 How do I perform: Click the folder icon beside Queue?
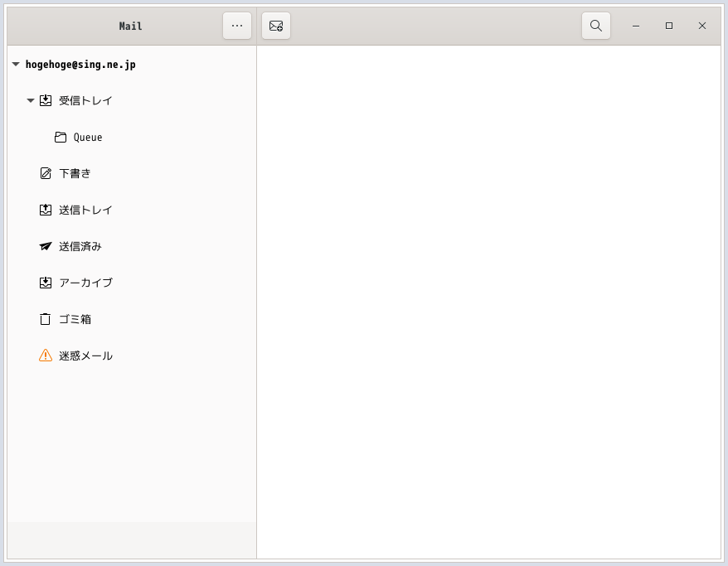61,137
